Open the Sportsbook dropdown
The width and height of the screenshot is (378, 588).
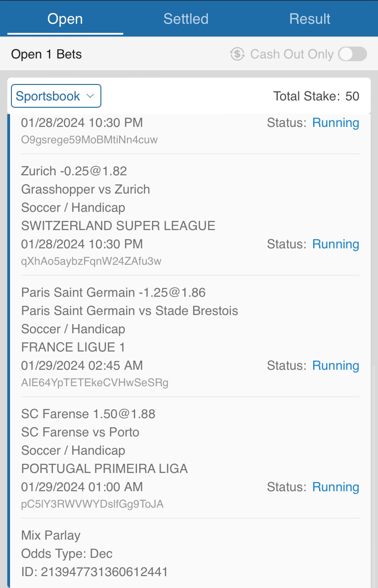pyautogui.click(x=56, y=96)
